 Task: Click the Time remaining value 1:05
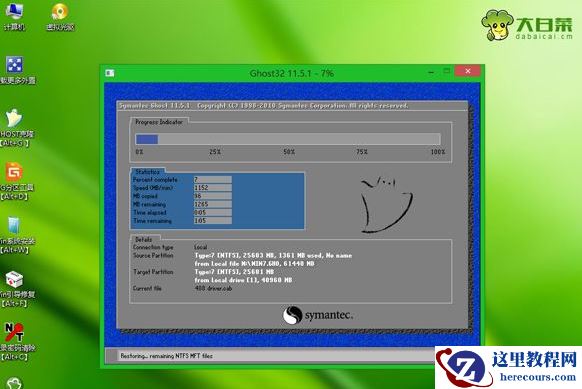pyautogui.click(x=213, y=220)
